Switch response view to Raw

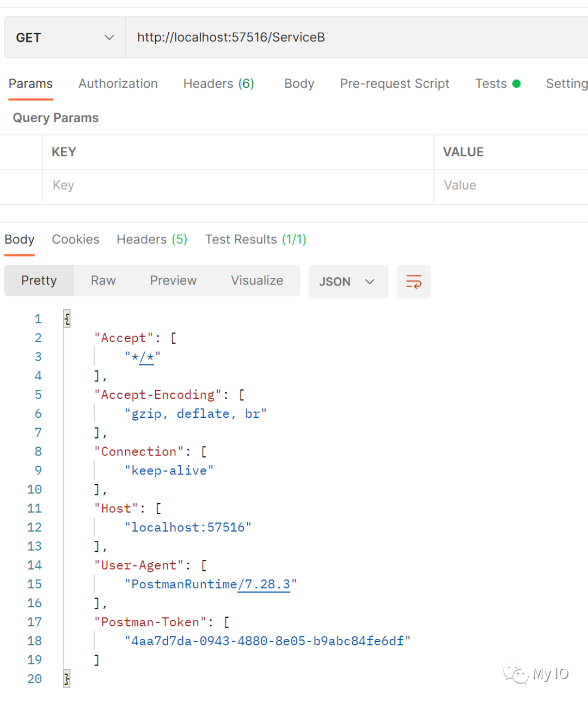(103, 281)
